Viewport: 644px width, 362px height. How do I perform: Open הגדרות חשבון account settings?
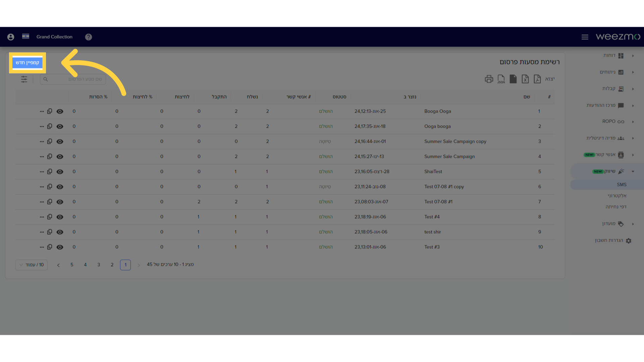click(609, 240)
